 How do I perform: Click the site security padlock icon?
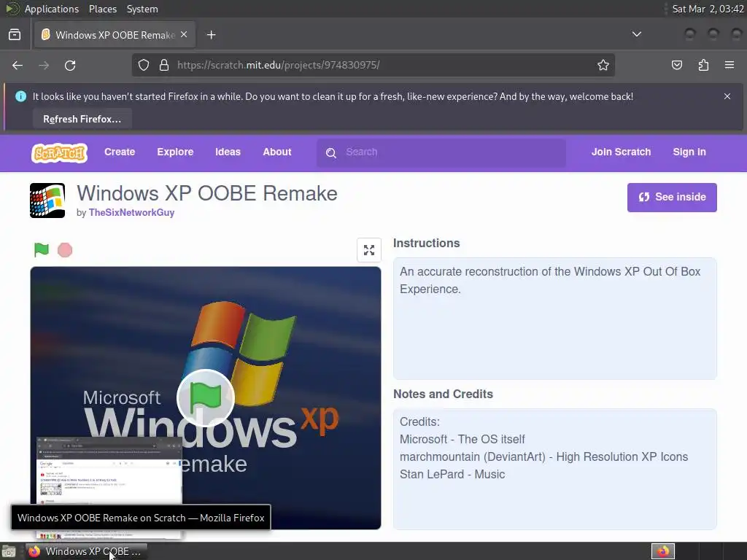point(164,65)
